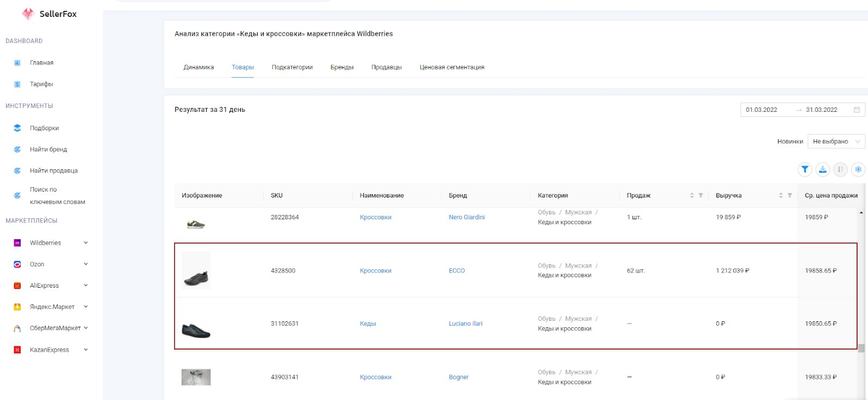Switch to the Бренды tab
The image size is (868, 400).
[x=342, y=67]
